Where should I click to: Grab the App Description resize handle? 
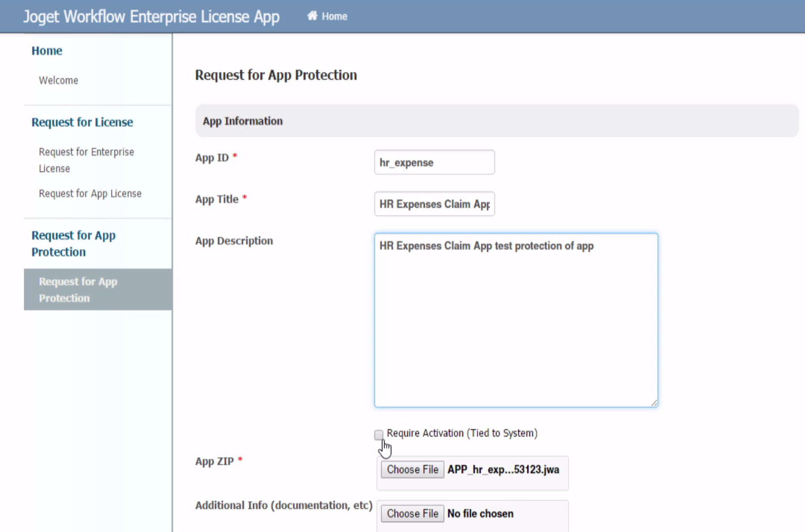click(x=654, y=403)
